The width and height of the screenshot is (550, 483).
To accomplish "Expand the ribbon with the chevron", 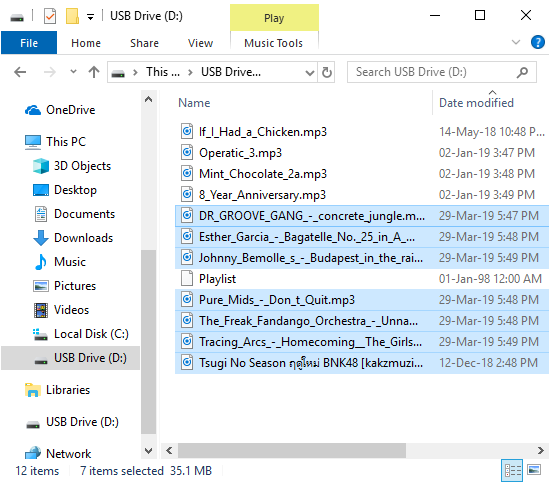I will (516, 42).
